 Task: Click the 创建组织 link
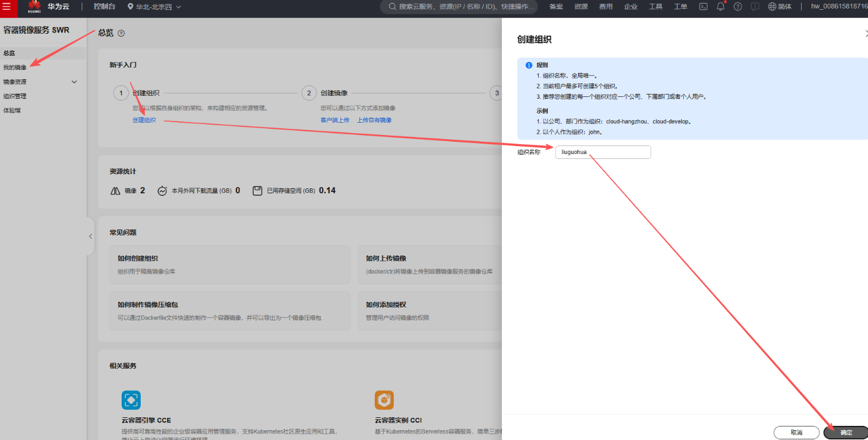(144, 120)
